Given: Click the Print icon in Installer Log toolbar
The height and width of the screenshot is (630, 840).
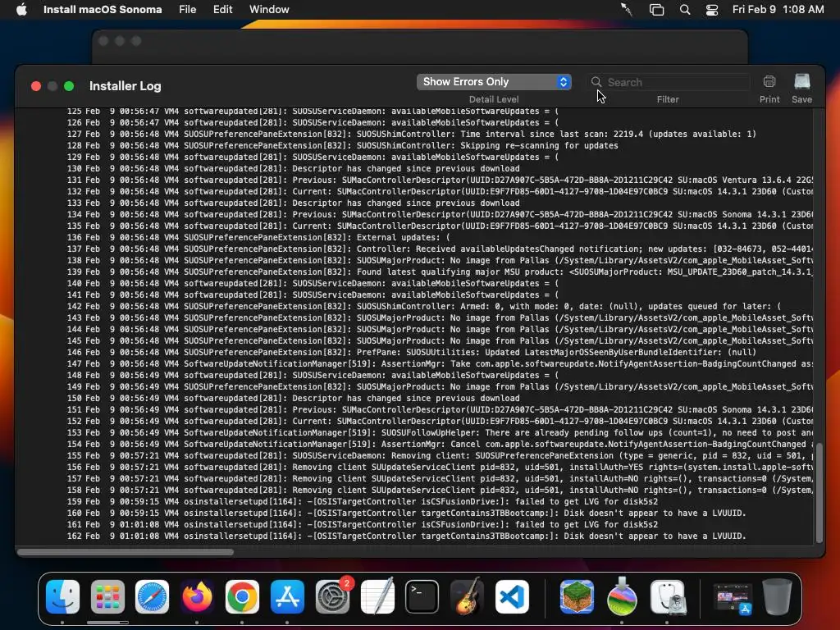Looking at the screenshot, I should pyautogui.click(x=769, y=82).
